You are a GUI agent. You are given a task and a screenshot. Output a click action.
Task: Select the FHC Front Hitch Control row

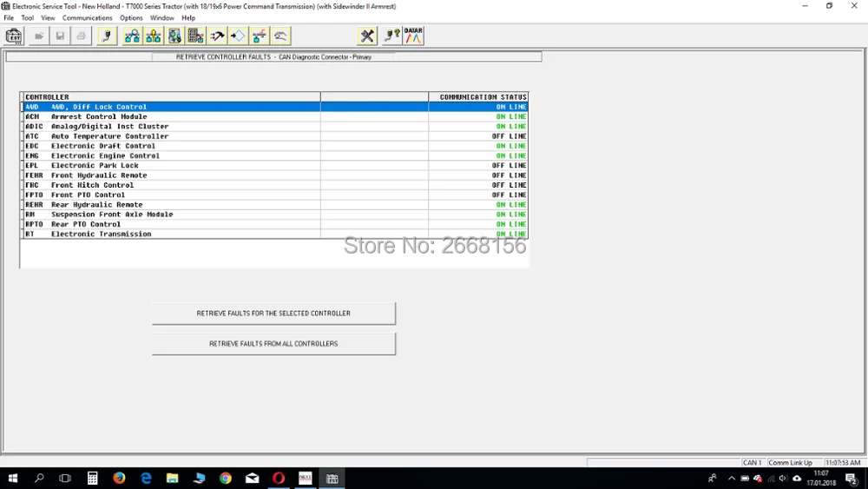point(274,185)
